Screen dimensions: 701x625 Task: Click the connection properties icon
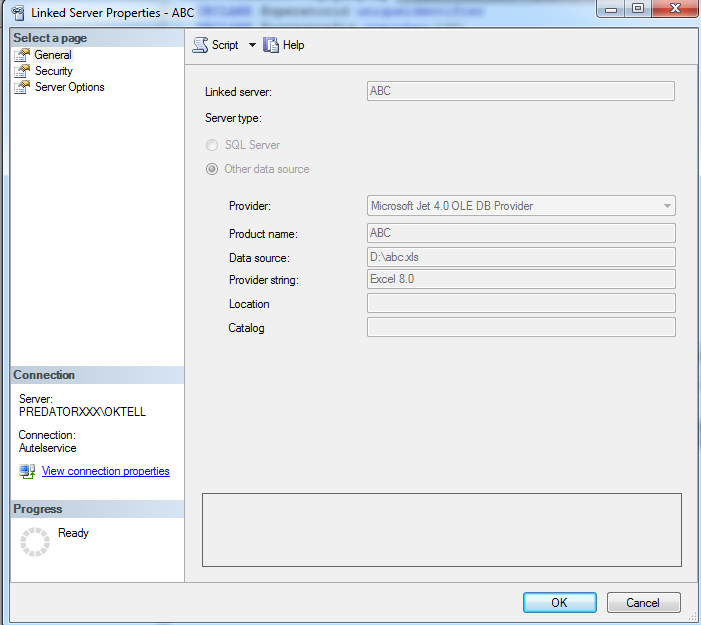point(27,471)
